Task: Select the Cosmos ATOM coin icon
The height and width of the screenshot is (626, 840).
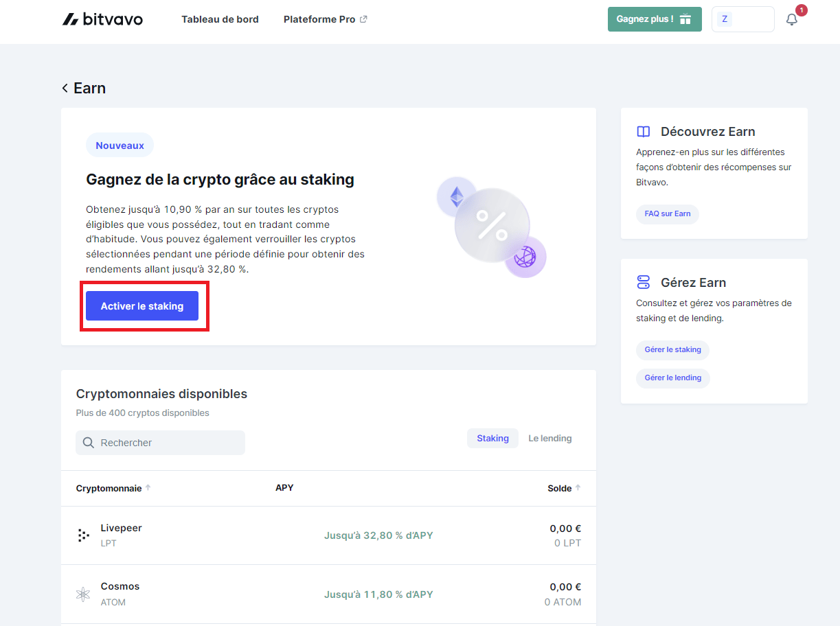Action: coord(83,593)
